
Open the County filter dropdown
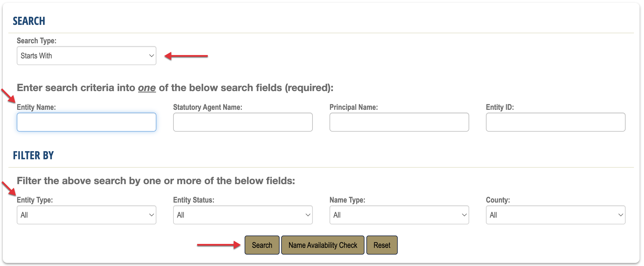point(555,215)
